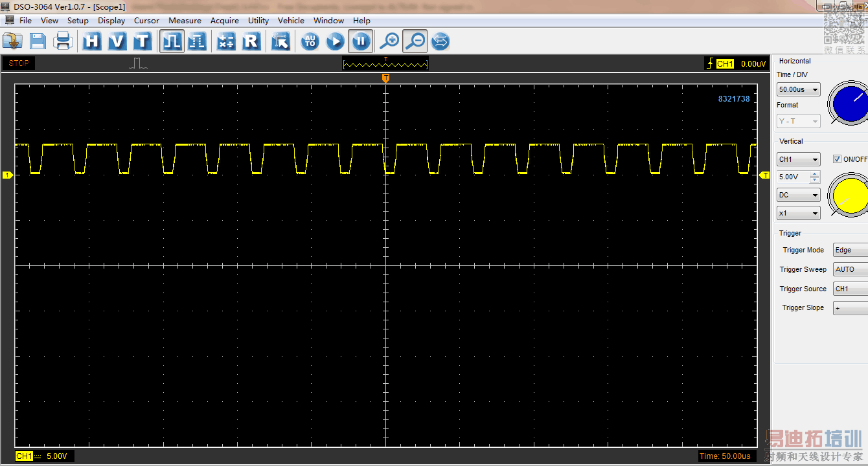The width and height of the screenshot is (868, 466).
Task: Open Vertical settings with V icon
Action: 117,41
